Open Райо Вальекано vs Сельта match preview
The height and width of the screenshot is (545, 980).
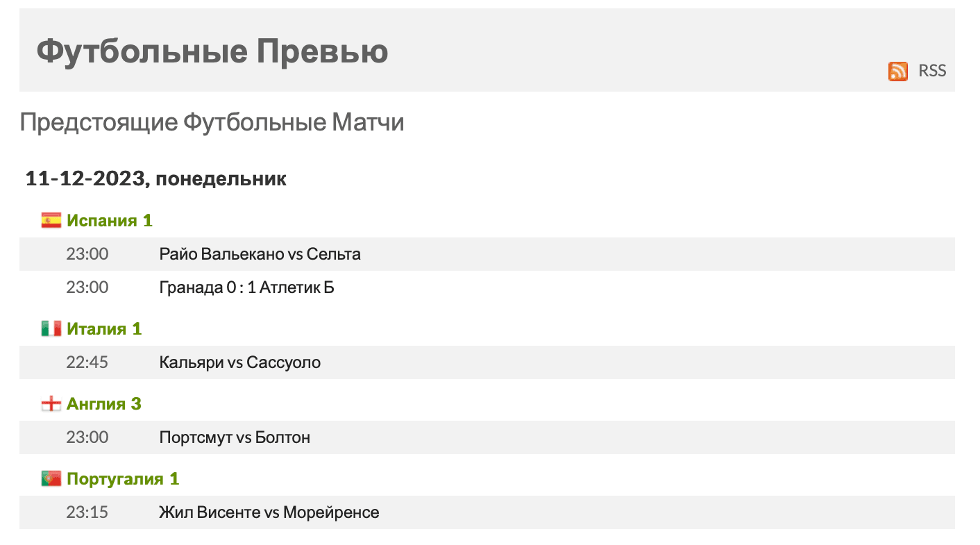coord(260,254)
